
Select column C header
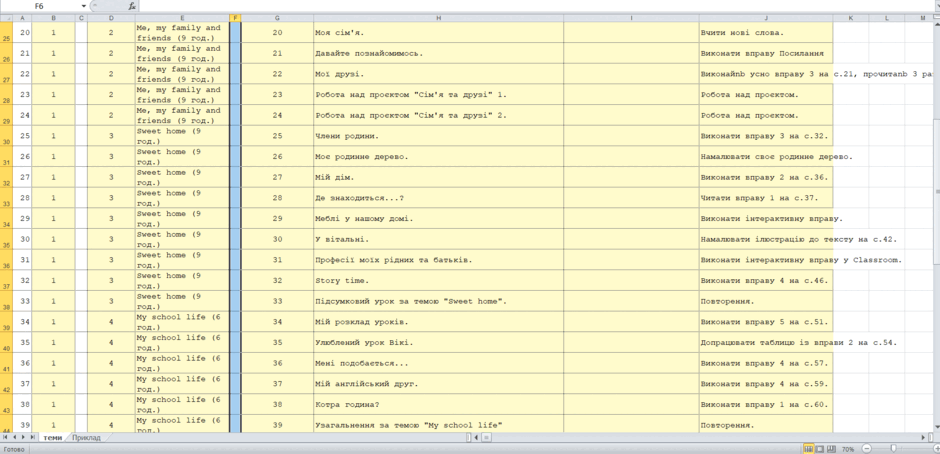[82, 19]
